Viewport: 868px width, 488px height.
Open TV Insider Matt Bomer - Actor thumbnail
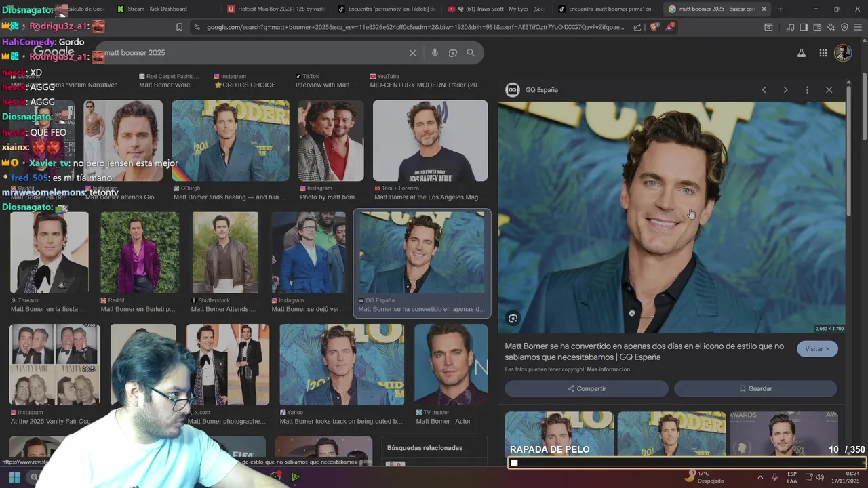pos(451,365)
